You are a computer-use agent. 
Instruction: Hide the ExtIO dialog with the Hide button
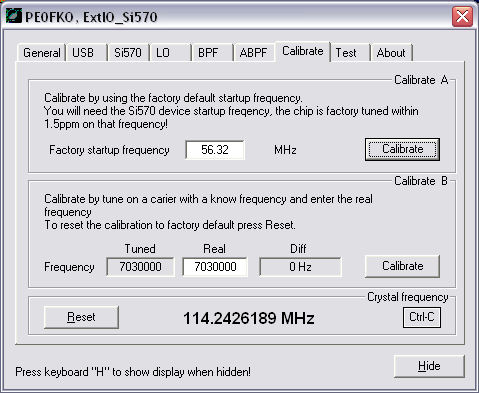pos(429,366)
